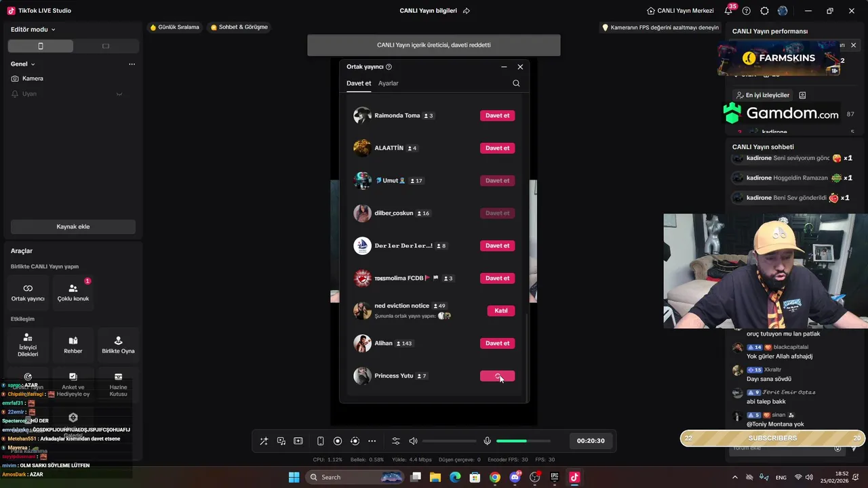Click the Kaynak ekle button
Screen dimensions: 868x488
(x=73, y=226)
